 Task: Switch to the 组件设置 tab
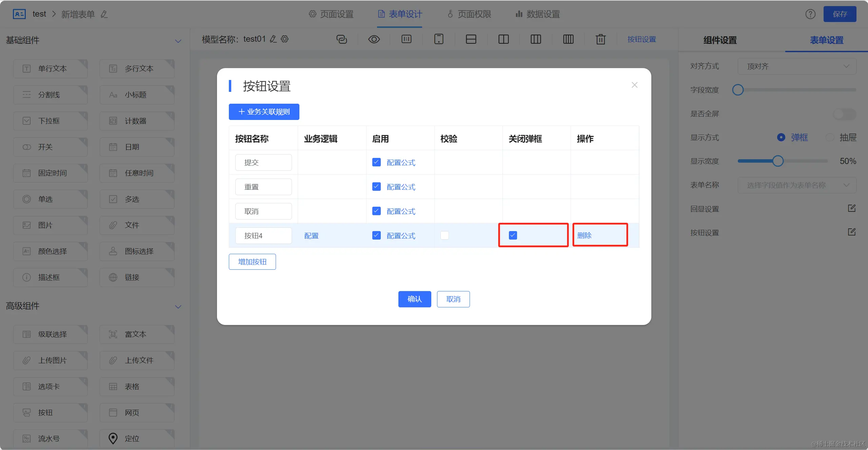click(720, 40)
